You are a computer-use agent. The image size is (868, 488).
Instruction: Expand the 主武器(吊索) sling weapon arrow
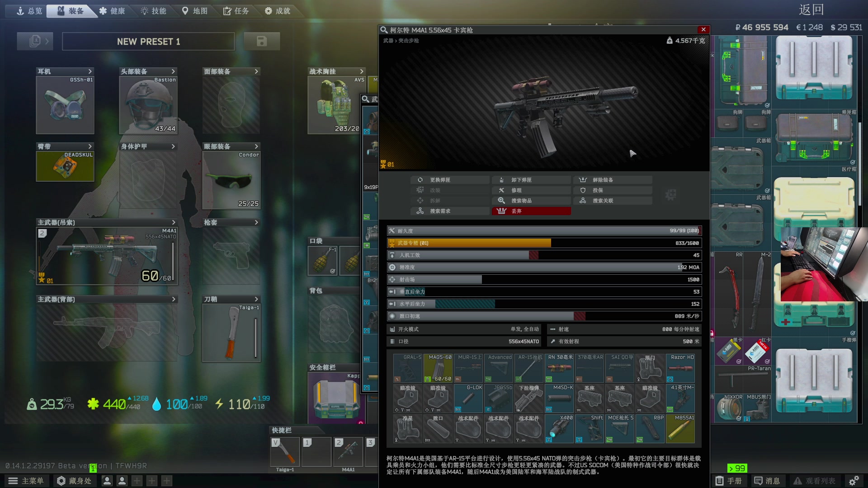click(174, 222)
